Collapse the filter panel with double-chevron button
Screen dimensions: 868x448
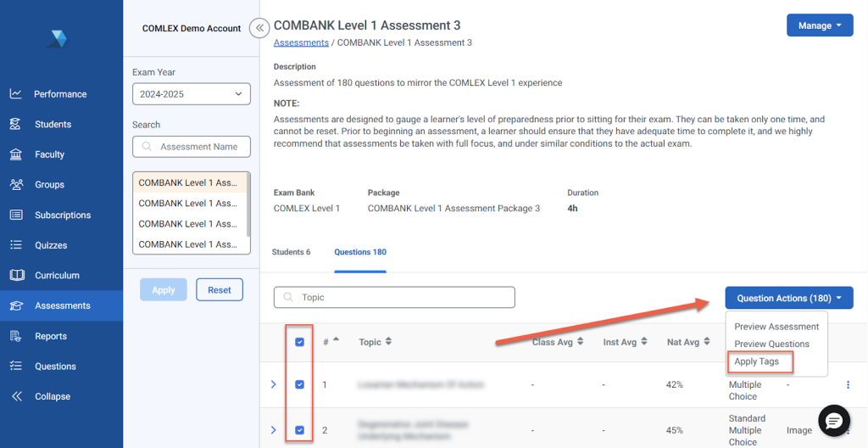click(259, 28)
